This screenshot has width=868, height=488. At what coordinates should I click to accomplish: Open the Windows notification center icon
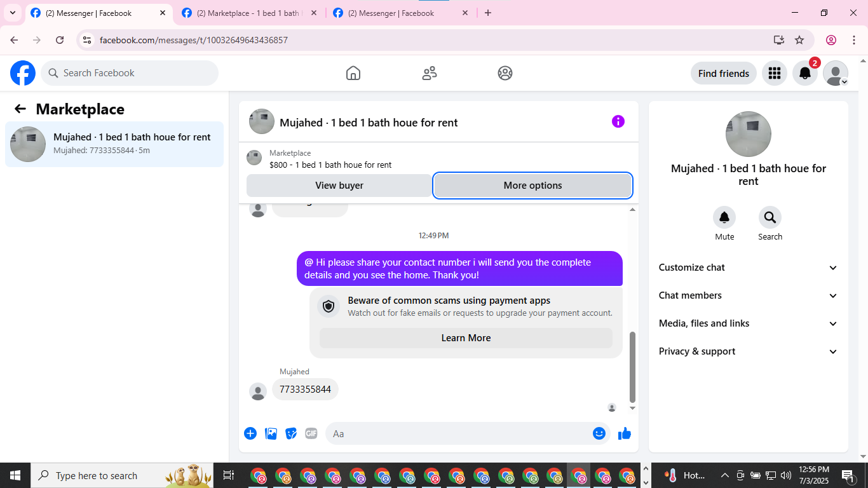(848, 475)
